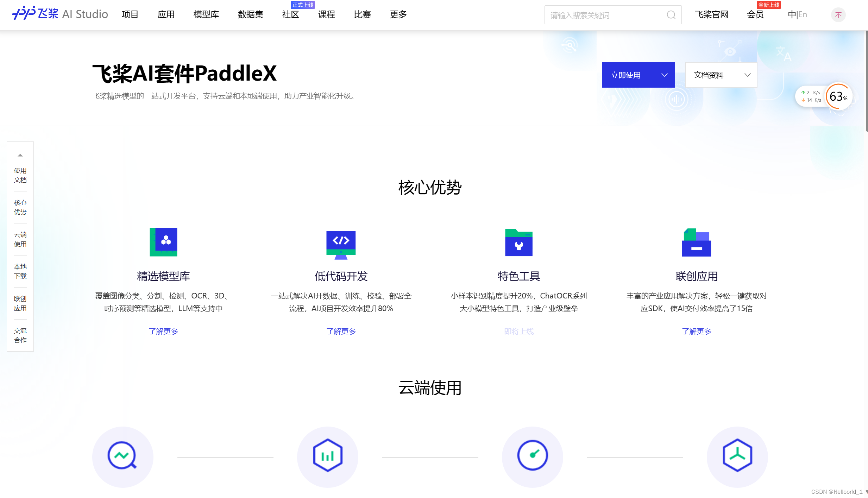Open the 模型库 menu item
This screenshot has width=868, height=498.
click(x=206, y=15)
